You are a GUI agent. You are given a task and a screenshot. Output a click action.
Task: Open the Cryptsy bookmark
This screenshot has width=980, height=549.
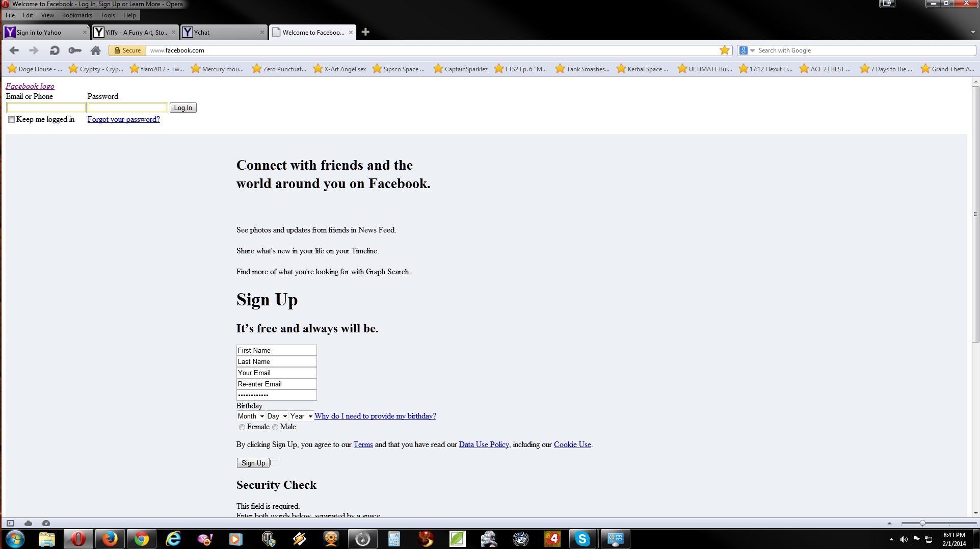tap(96, 69)
